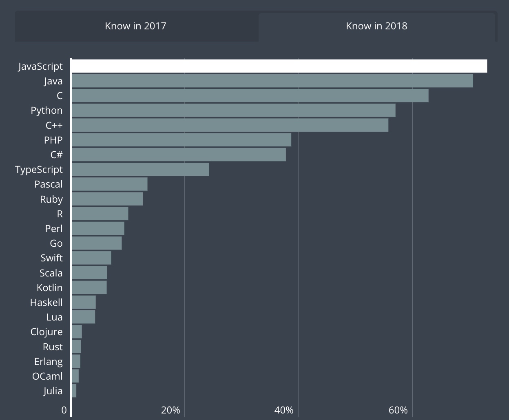Screen dimensions: 509x420
Task: Click the TypeScript bar
Action: point(140,169)
